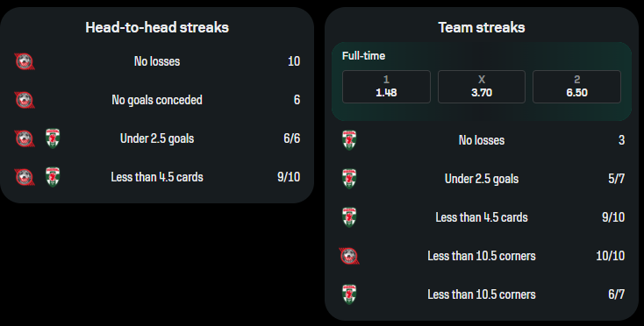This screenshot has width=644, height=326.
Task: Click green shield crest beside Under 2.5 goals 5/7
Action: click(x=349, y=179)
